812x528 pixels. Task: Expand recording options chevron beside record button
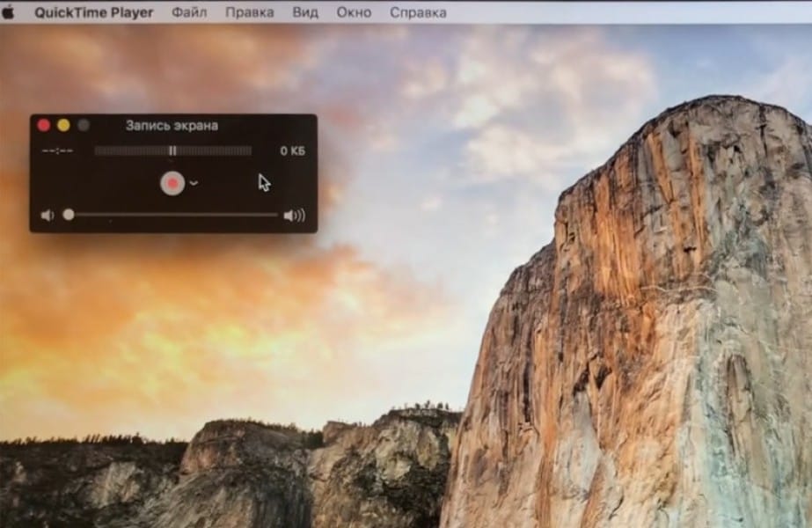coord(194,183)
